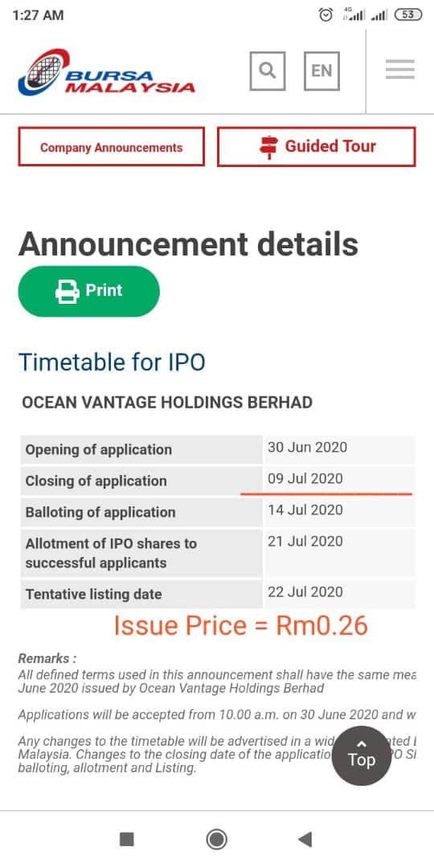The image size is (434, 868).
Task: Jump to Top of page
Action: pos(361,755)
